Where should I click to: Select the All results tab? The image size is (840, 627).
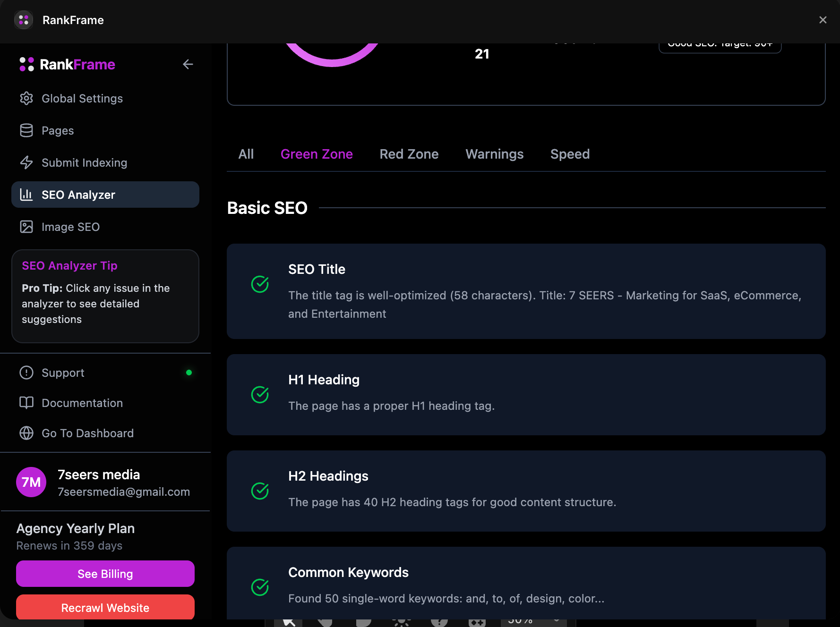pyautogui.click(x=246, y=154)
